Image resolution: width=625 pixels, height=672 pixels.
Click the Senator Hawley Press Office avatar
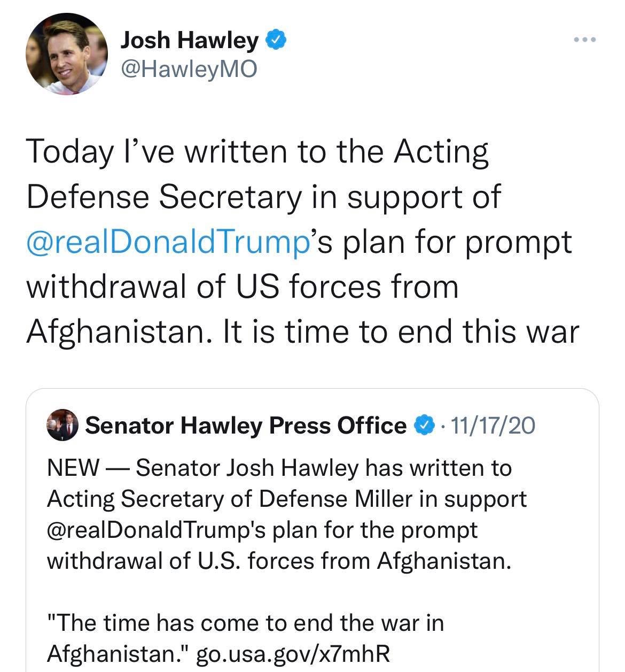(x=62, y=426)
